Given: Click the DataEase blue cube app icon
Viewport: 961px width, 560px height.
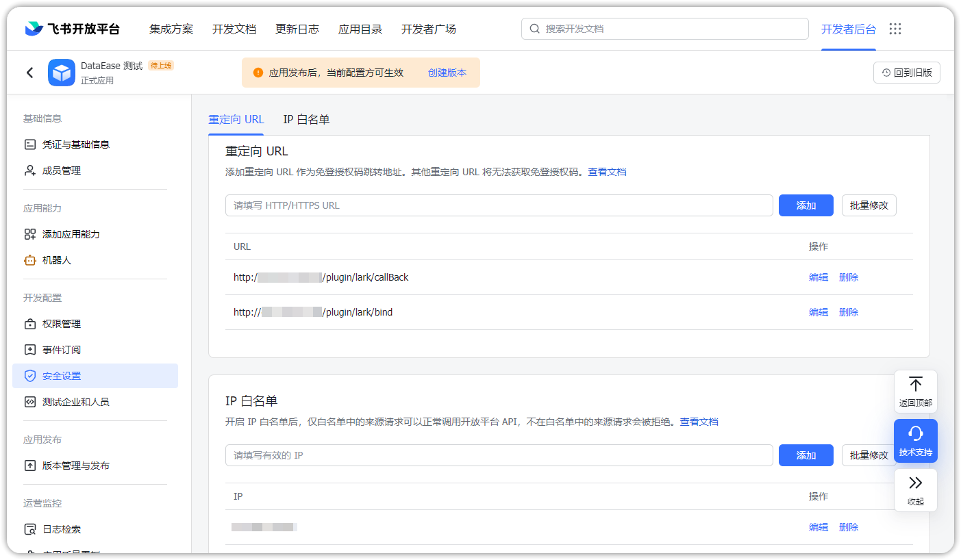Looking at the screenshot, I should 62,73.
